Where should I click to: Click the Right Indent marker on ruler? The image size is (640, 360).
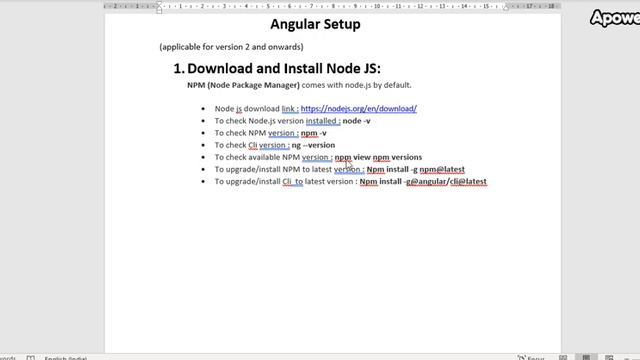pos(506,8)
